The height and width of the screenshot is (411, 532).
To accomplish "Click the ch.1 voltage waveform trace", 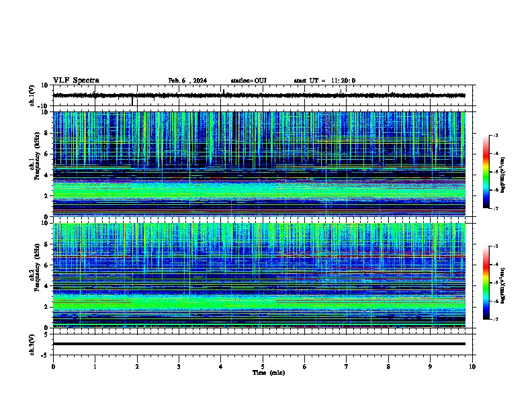I will [x=259, y=95].
